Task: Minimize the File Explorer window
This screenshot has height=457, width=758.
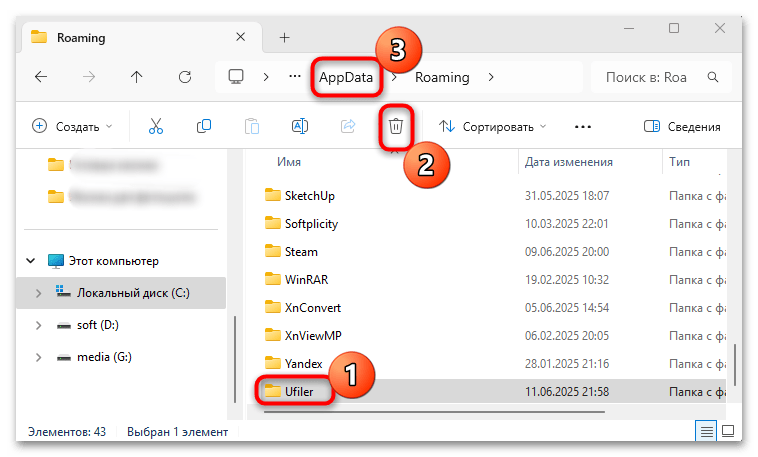Action: coord(628,29)
